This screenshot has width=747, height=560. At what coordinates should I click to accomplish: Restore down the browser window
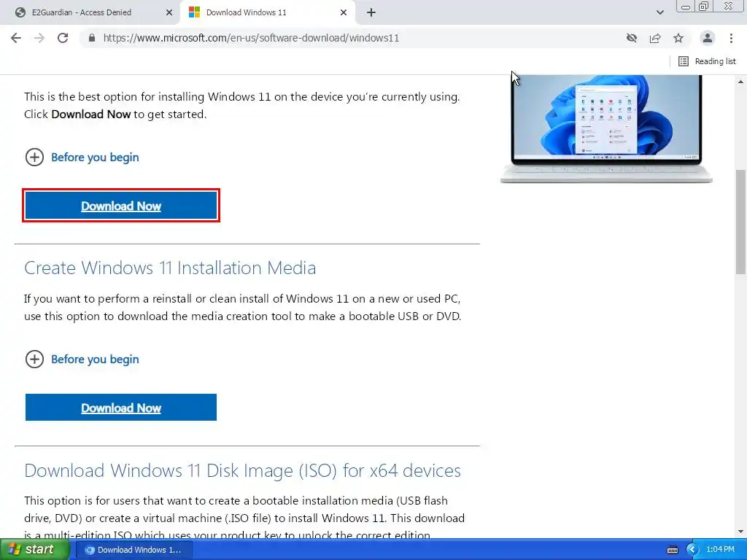(703, 6)
